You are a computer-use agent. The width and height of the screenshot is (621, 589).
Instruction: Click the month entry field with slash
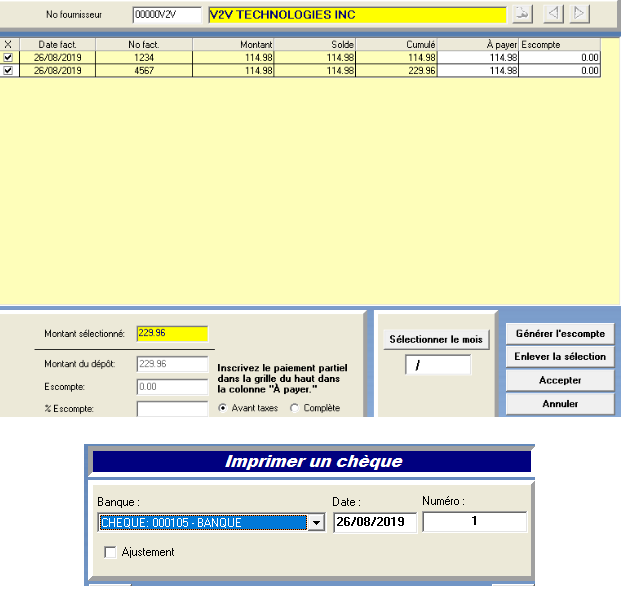point(438,364)
